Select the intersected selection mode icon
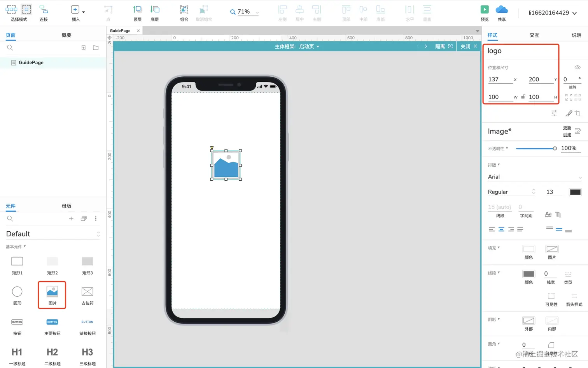The image size is (588, 368). tap(11, 9)
